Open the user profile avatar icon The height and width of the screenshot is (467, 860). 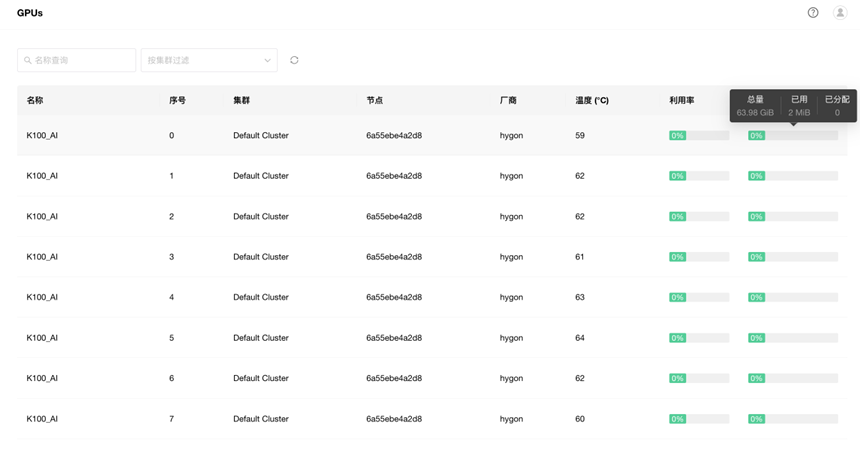[x=840, y=13]
